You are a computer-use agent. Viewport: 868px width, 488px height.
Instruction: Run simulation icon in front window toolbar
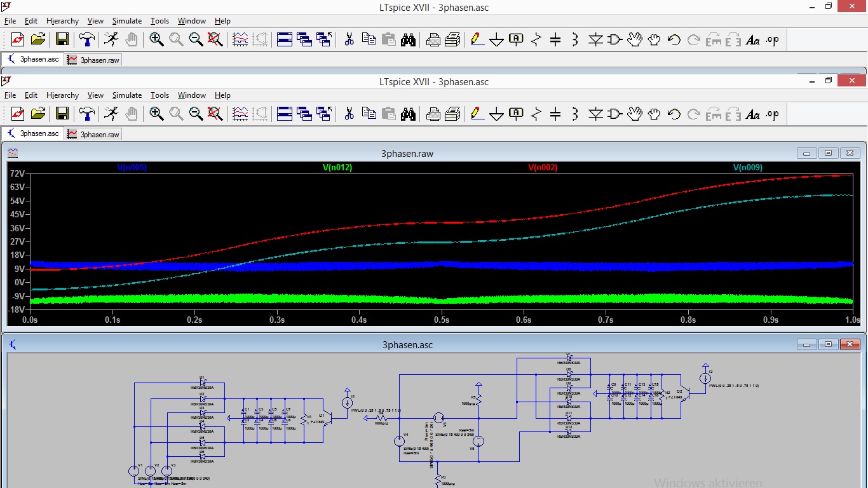[111, 114]
